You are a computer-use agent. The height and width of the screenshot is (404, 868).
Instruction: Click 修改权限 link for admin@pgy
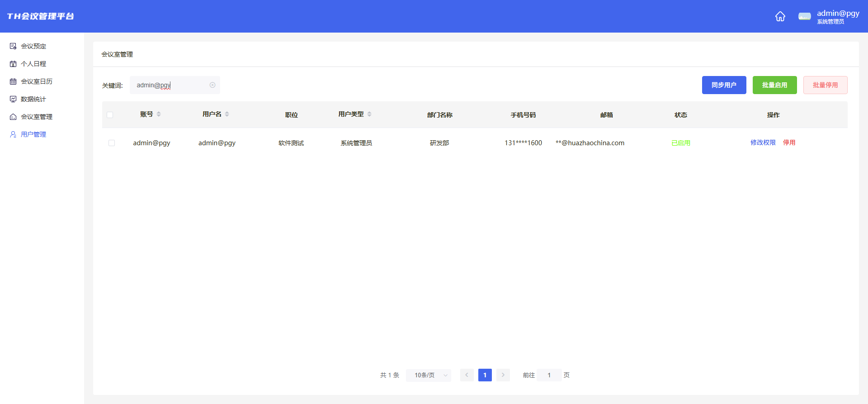coord(763,143)
